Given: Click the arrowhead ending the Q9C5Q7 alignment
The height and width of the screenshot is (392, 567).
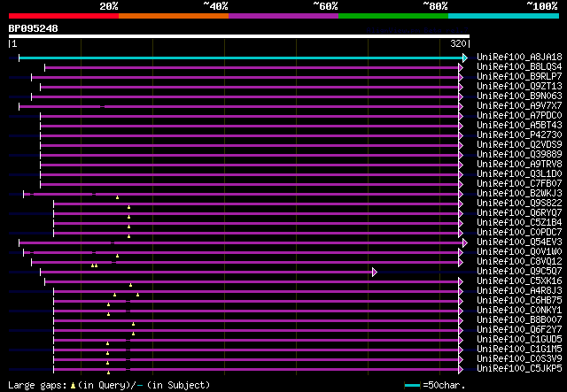Looking at the screenshot, I should click(375, 272).
